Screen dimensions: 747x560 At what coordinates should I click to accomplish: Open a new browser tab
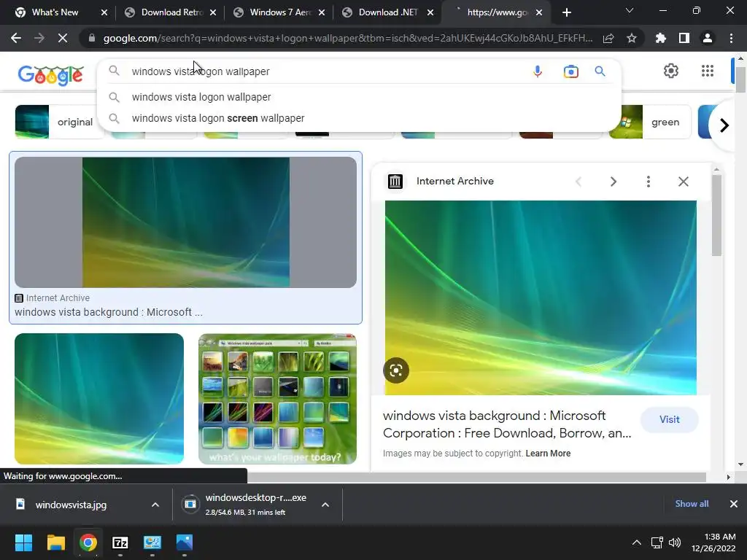pyautogui.click(x=566, y=13)
